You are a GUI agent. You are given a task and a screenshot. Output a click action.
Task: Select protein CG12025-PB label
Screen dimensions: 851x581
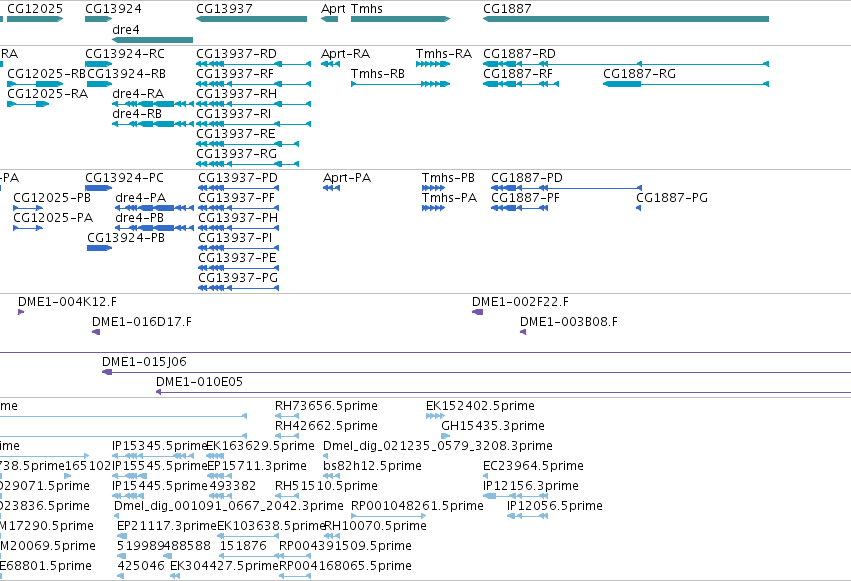point(52,198)
